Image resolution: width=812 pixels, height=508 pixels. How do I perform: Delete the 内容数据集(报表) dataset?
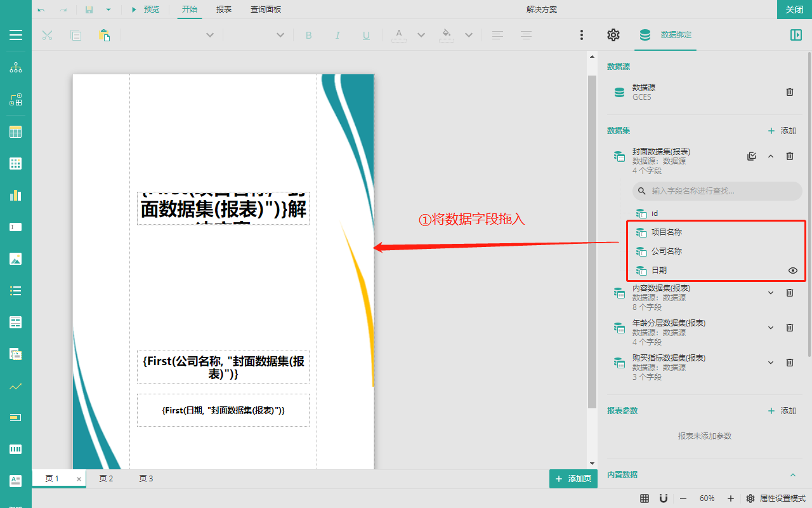click(x=790, y=293)
